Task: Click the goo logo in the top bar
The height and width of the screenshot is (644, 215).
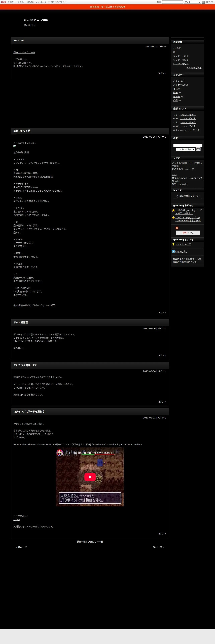Action: (x=4, y=2)
